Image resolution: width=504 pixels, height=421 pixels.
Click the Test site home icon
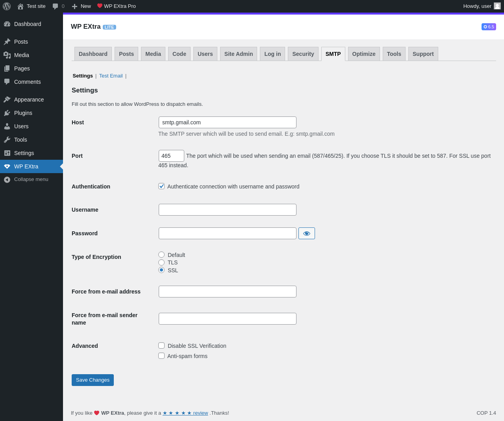point(20,6)
